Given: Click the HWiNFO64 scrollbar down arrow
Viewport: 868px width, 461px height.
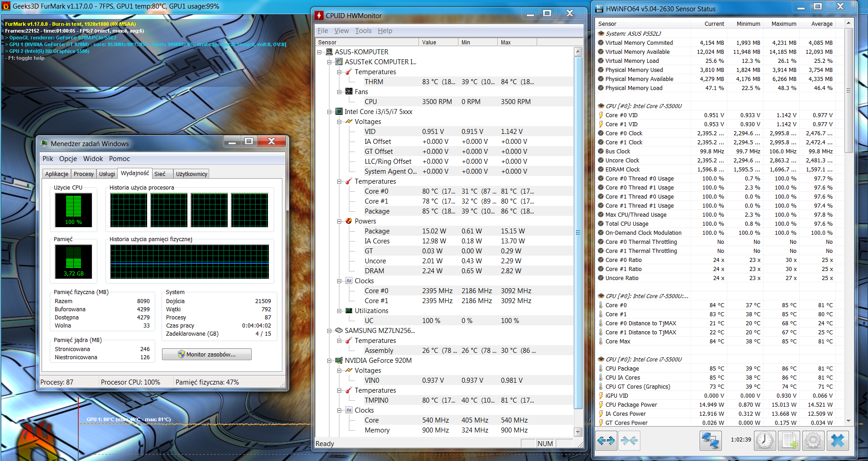Looking at the screenshot, I should pyautogui.click(x=849, y=421).
